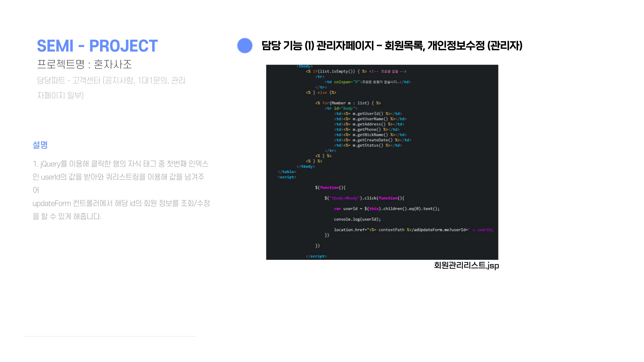The height and width of the screenshot is (362, 644).
Task: Click the 'm.getPhone()' code line
Action: click(367, 129)
